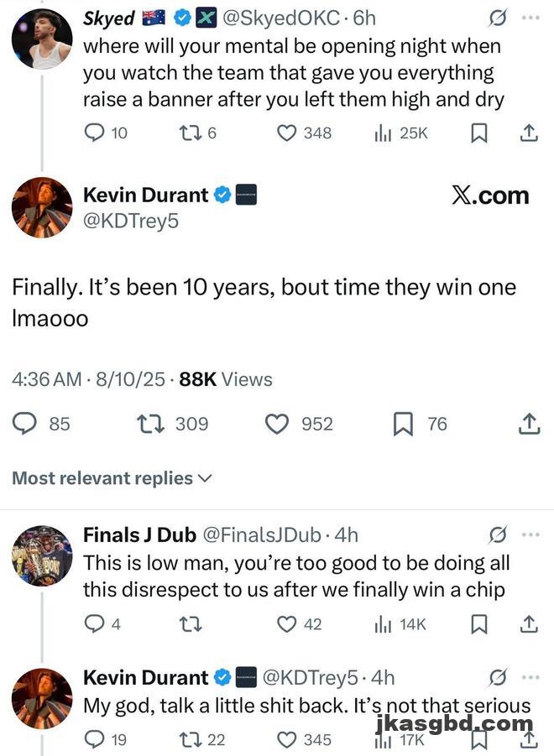
Task: Reply to Kevin Durant's main post
Action: click(x=25, y=425)
